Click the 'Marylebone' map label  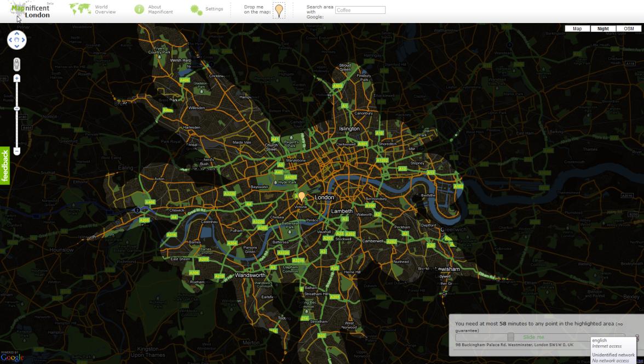(296, 161)
